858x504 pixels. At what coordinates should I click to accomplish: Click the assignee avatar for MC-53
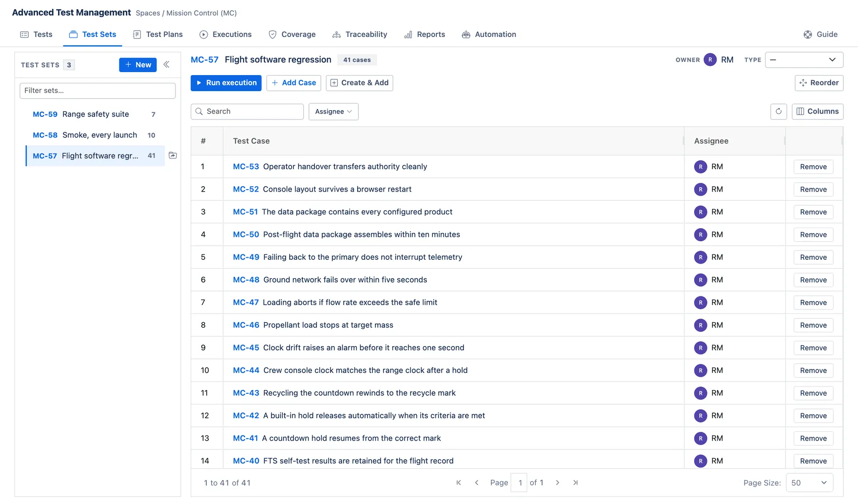point(701,167)
